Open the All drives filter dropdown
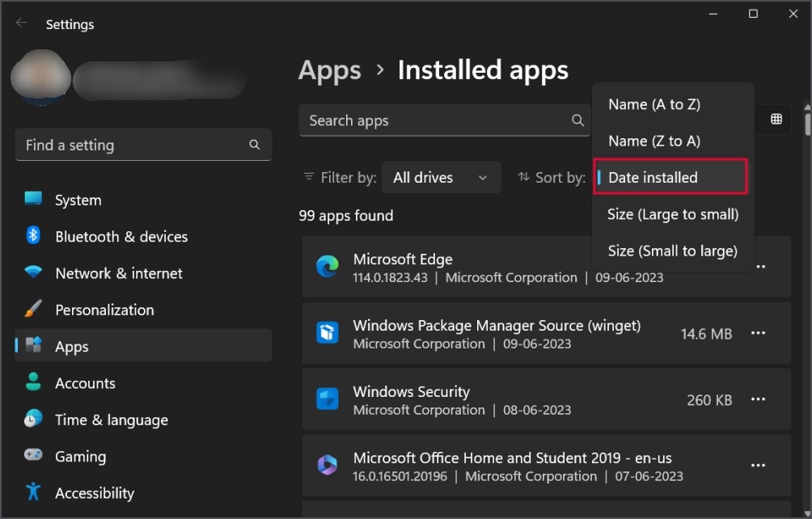Image resolution: width=812 pixels, height=519 pixels. tap(442, 178)
